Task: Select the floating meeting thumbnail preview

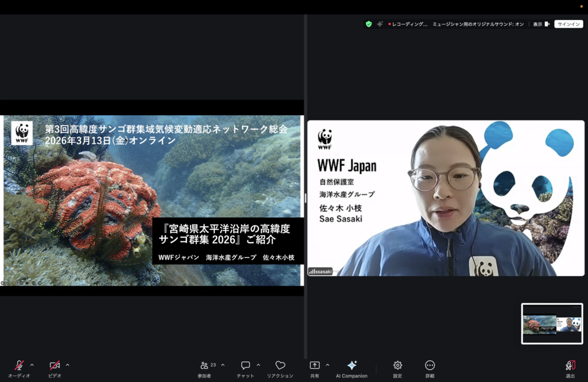Action: click(x=552, y=323)
